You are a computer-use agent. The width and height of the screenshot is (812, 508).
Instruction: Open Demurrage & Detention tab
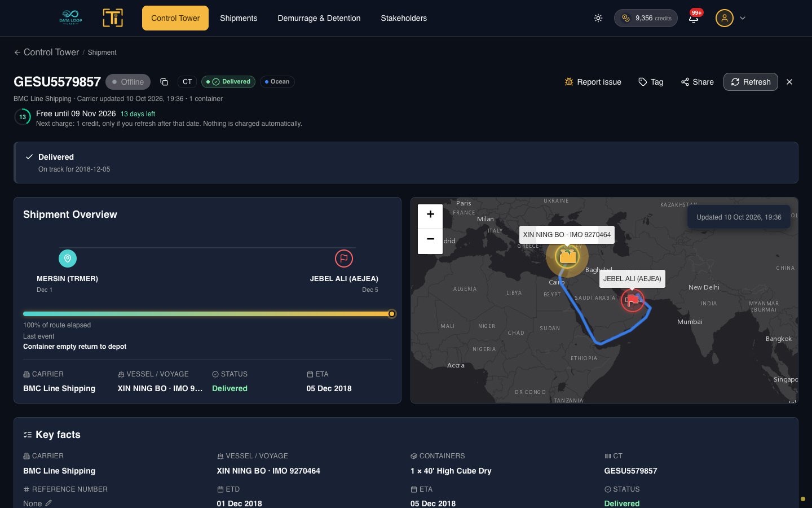tap(319, 18)
